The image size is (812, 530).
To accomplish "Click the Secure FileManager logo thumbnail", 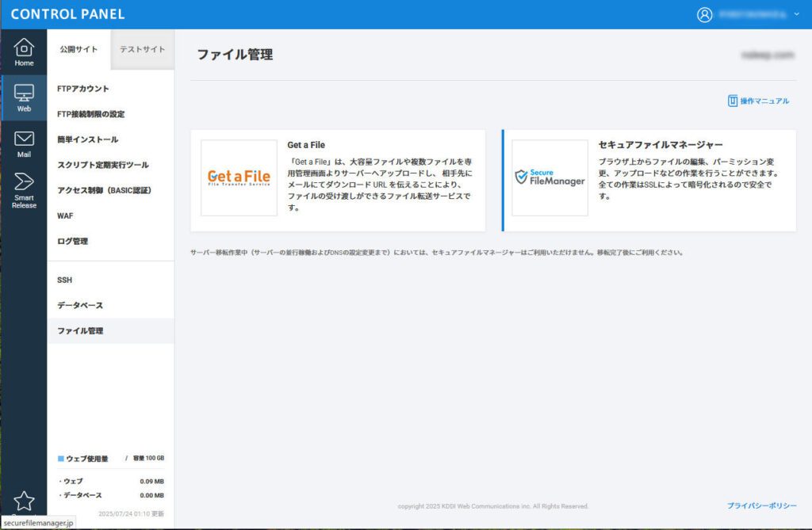I will pos(550,177).
